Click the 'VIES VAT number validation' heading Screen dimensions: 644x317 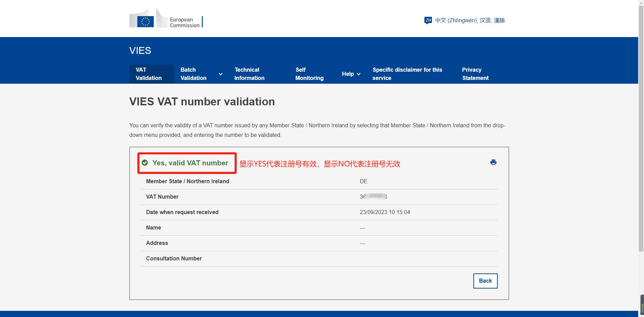click(x=202, y=102)
